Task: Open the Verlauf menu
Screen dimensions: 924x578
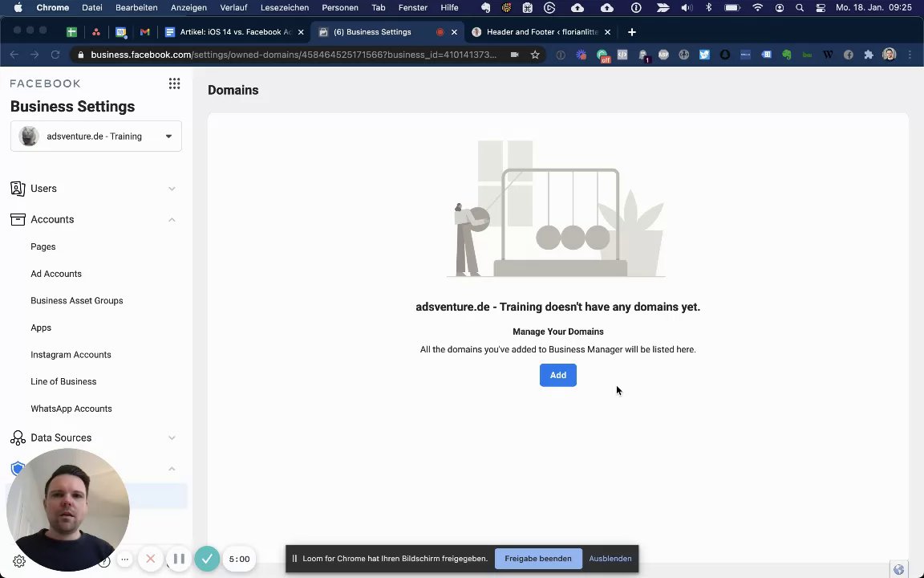Action: [x=233, y=8]
